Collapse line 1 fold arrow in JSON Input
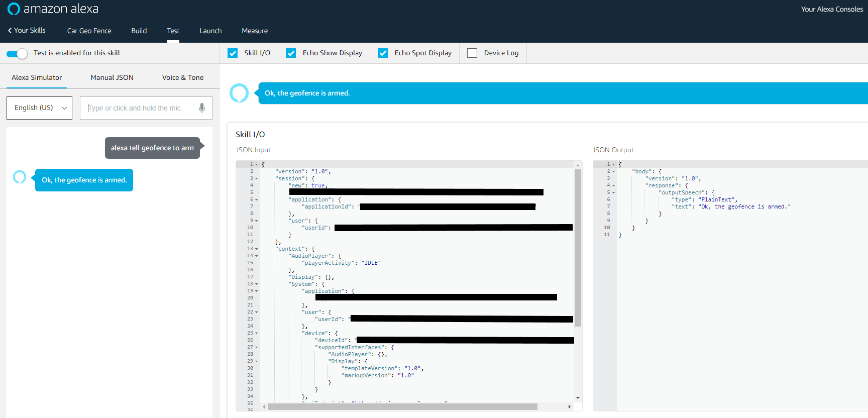 point(256,164)
